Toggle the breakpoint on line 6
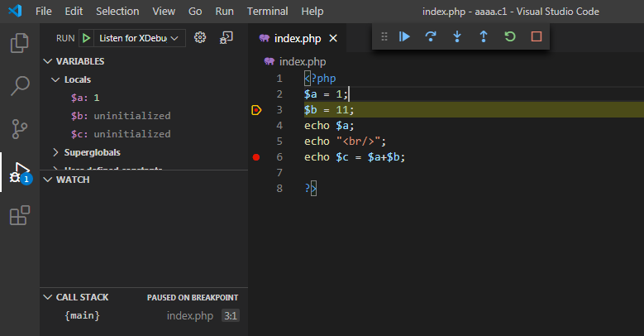This screenshot has height=336, width=644. 256,157
